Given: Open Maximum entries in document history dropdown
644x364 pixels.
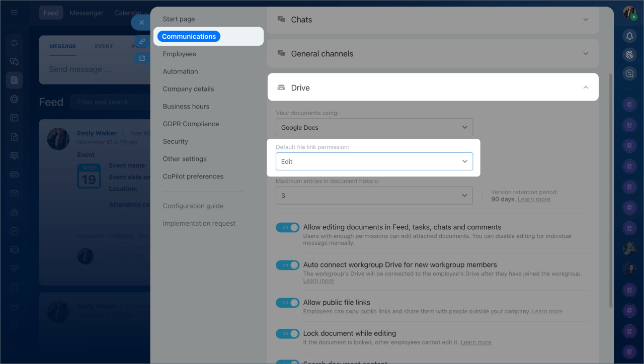Looking at the screenshot, I should click(x=374, y=196).
